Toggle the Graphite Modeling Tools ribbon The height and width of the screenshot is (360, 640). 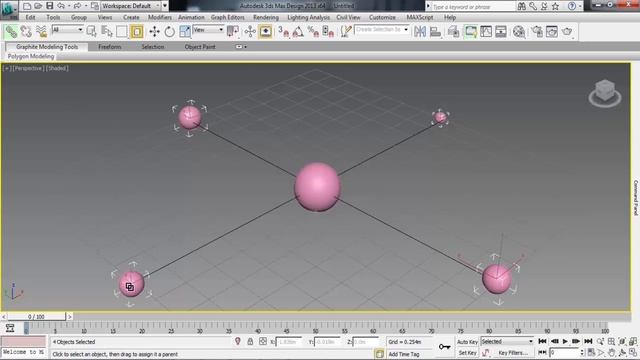471,31
